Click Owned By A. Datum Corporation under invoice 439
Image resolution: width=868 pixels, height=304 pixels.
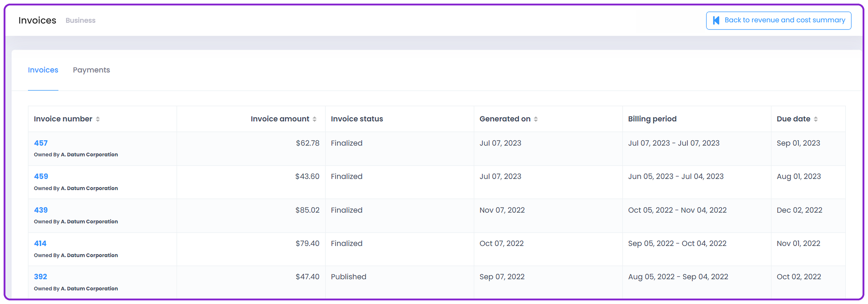click(76, 222)
